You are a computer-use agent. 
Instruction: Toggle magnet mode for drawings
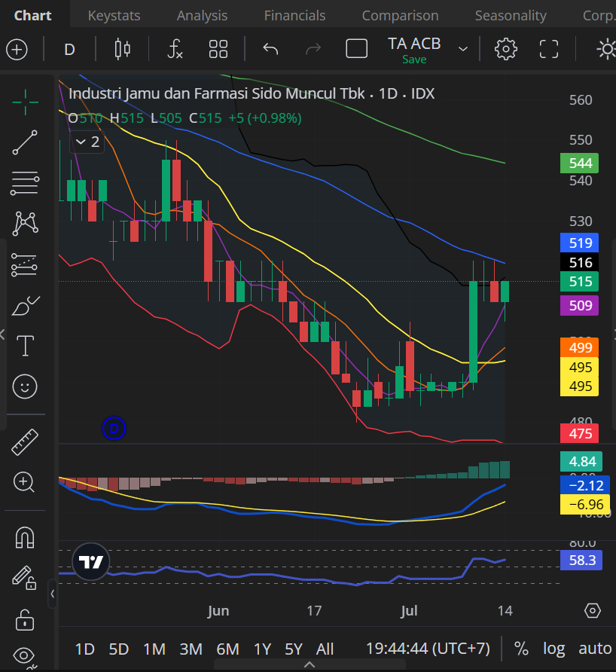(x=25, y=537)
